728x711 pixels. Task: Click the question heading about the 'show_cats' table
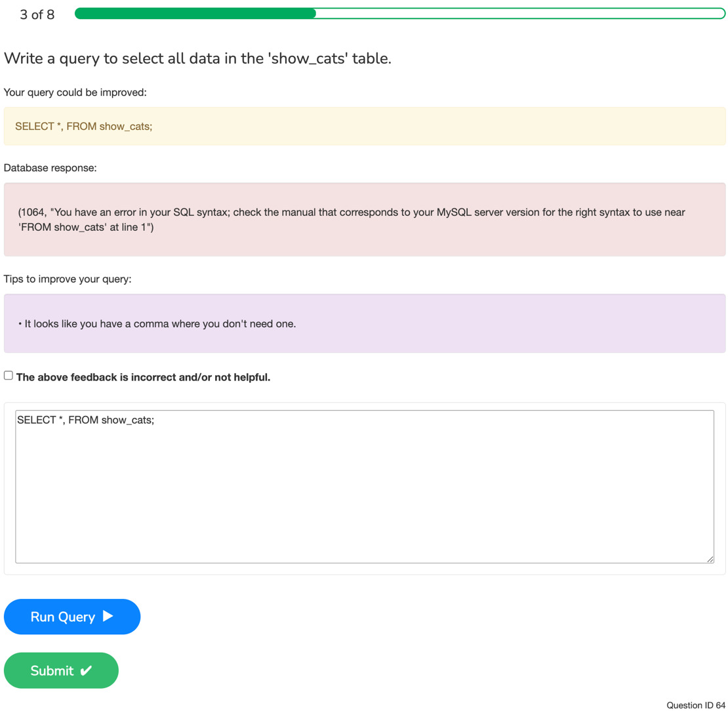pos(198,58)
